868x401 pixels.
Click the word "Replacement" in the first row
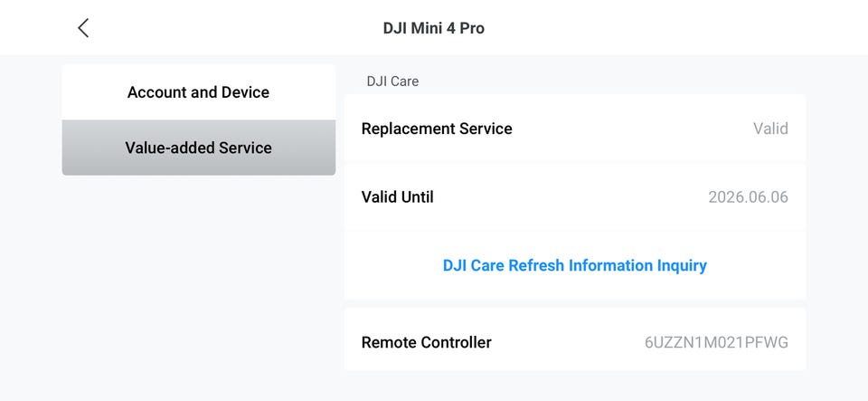coord(406,129)
